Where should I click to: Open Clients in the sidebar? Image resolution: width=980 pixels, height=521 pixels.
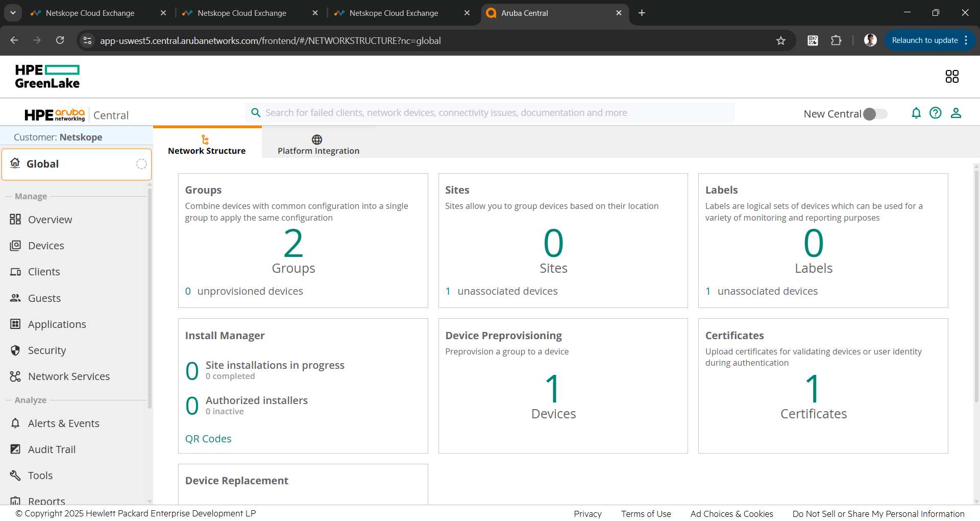(44, 272)
